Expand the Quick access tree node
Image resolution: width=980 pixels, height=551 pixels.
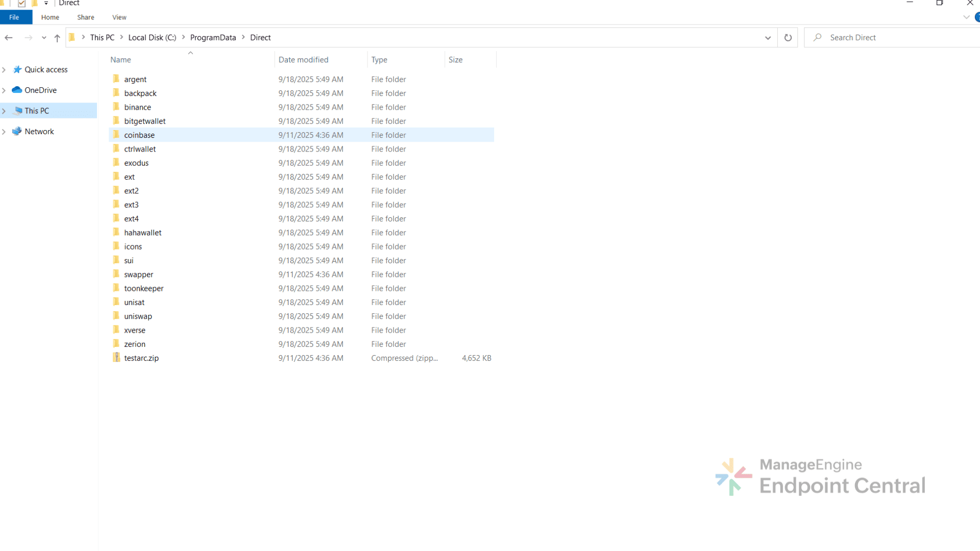coord(4,70)
